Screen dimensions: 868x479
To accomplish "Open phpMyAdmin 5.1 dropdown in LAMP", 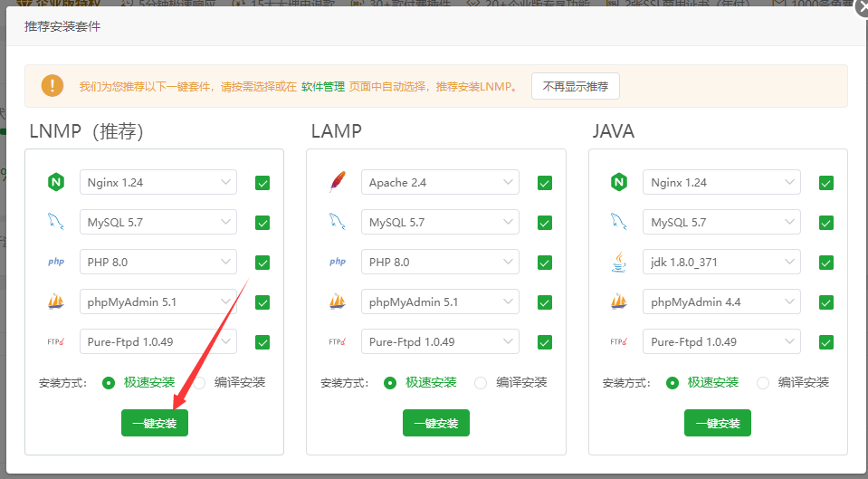I will point(440,302).
